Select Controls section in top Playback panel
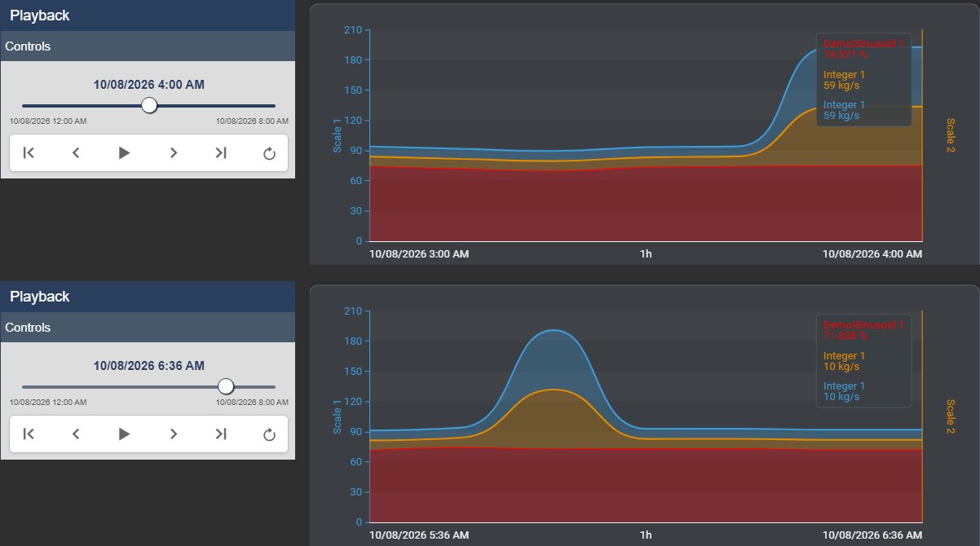Screen dimensions: 980x546 click(x=148, y=46)
